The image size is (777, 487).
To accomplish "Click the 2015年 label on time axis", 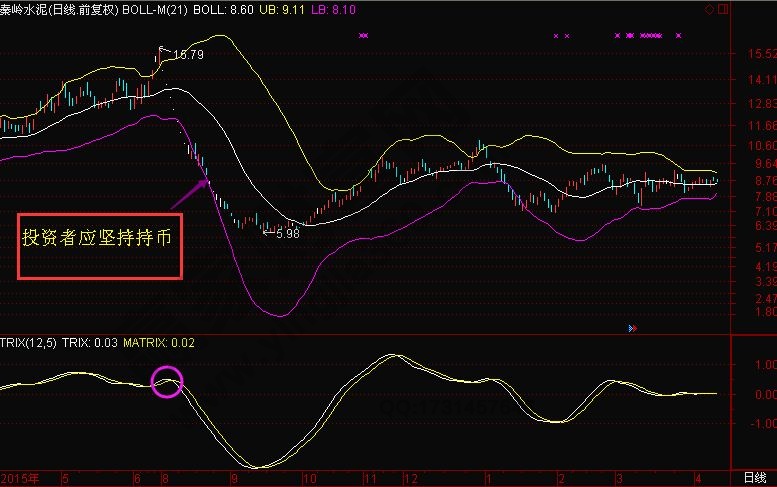I will 20,479.
